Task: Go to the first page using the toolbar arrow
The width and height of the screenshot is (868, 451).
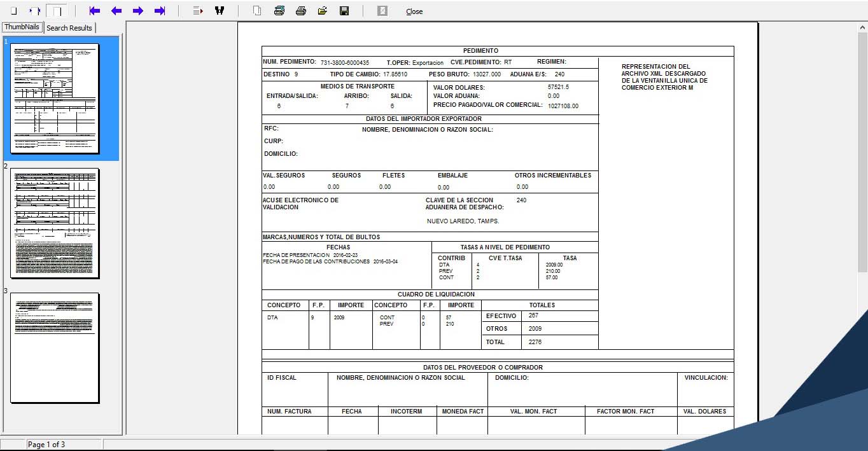Action: click(x=95, y=11)
